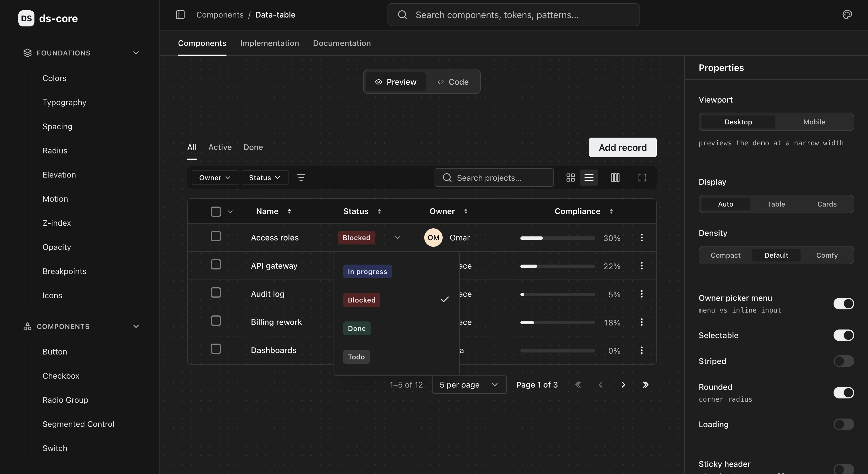Open the theme palette icon
This screenshot has width=868, height=474.
coord(847,14)
